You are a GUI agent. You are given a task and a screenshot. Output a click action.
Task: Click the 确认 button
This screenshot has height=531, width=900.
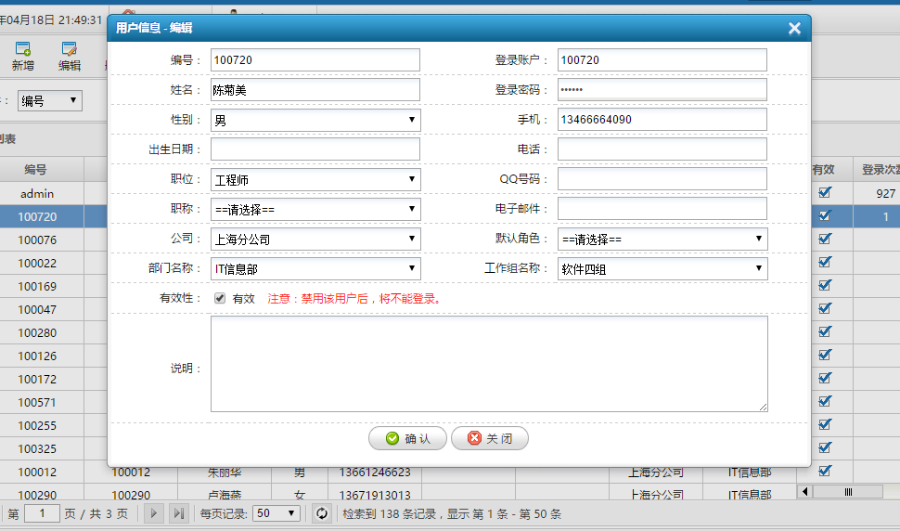coord(407,439)
